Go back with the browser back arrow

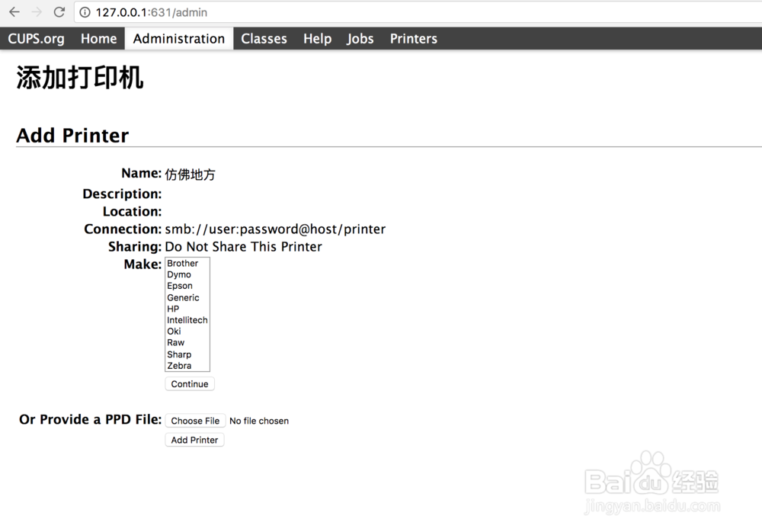[14, 12]
